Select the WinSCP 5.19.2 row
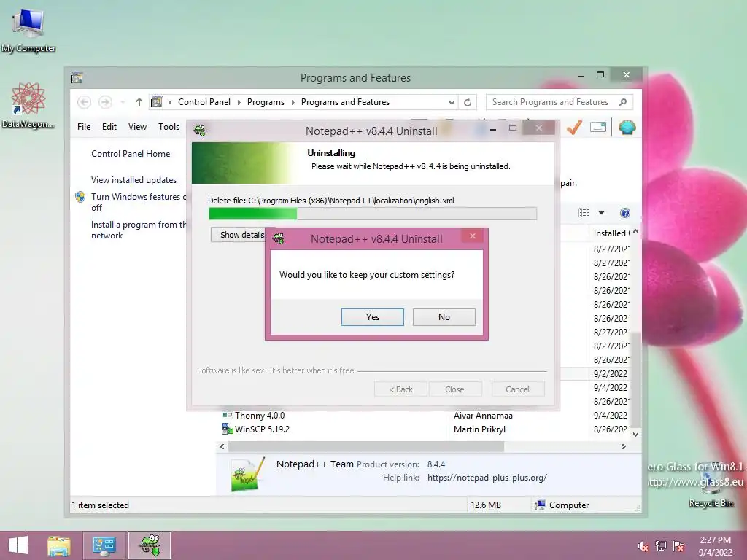 tap(424, 429)
